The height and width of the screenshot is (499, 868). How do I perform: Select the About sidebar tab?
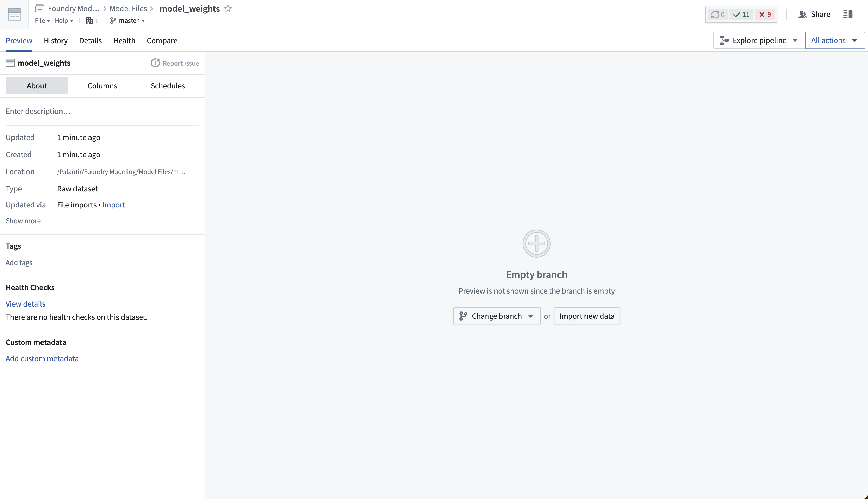coord(37,86)
